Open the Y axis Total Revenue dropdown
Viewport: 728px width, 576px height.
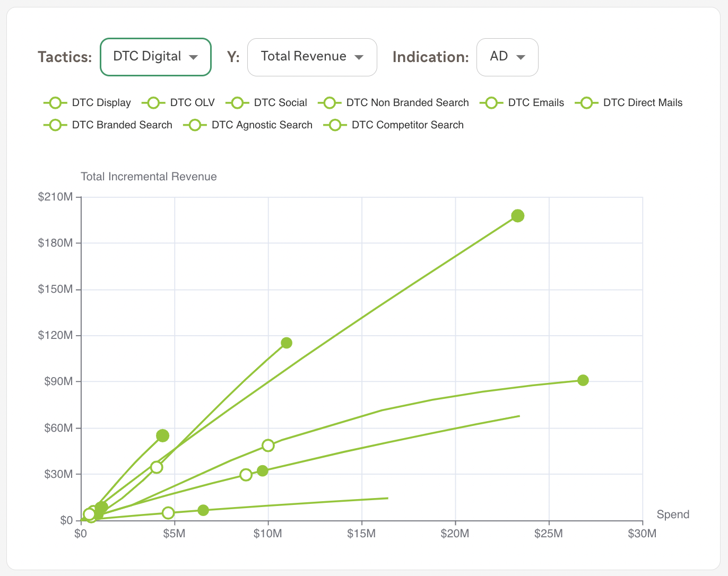[312, 57]
